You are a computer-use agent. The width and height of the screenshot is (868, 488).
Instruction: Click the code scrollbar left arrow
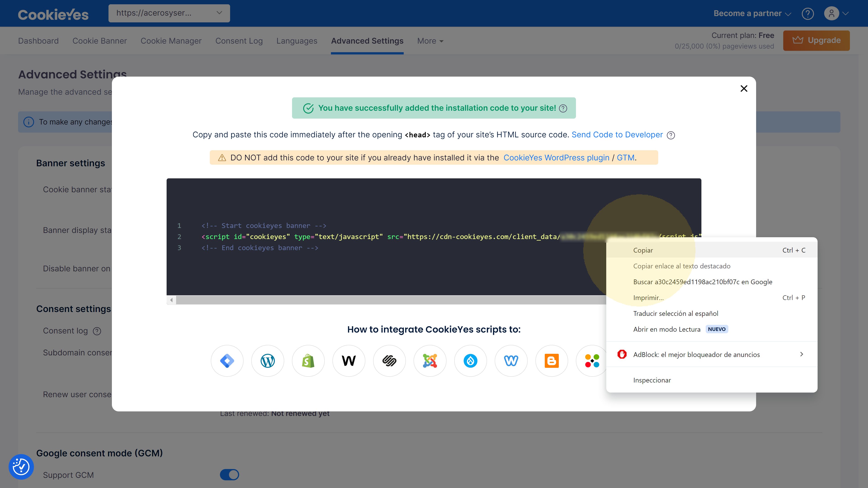coord(171,300)
